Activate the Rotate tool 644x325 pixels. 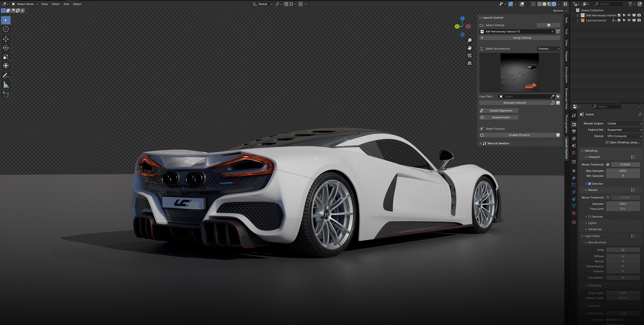tap(6, 48)
